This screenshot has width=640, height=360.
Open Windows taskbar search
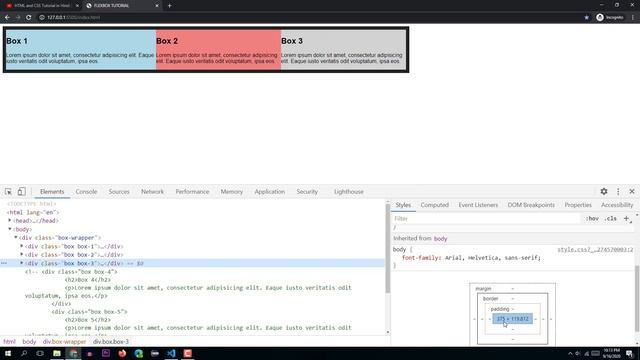click(24, 353)
